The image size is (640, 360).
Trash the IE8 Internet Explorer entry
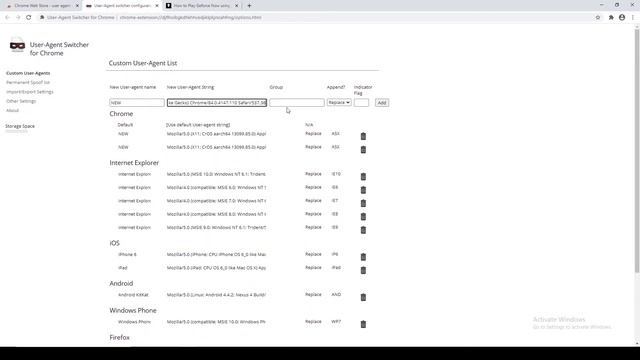[363, 216]
